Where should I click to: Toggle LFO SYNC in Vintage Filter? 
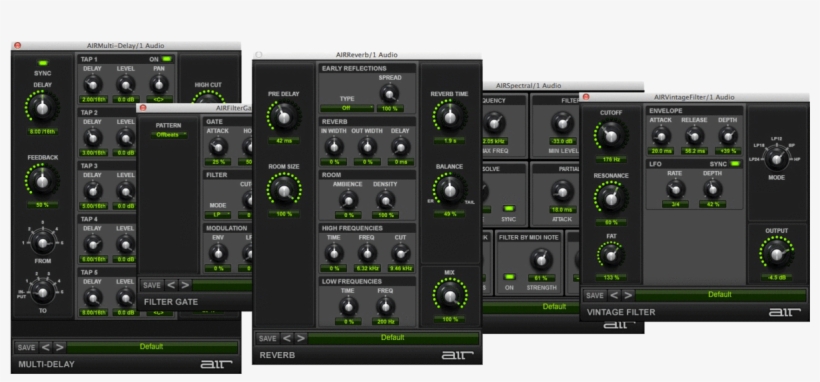[x=735, y=164]
